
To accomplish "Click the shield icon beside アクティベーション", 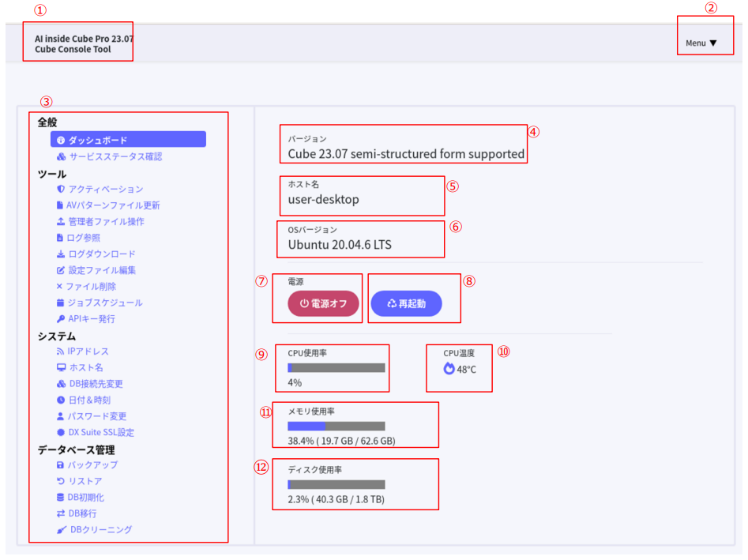I will pos(61,190).
